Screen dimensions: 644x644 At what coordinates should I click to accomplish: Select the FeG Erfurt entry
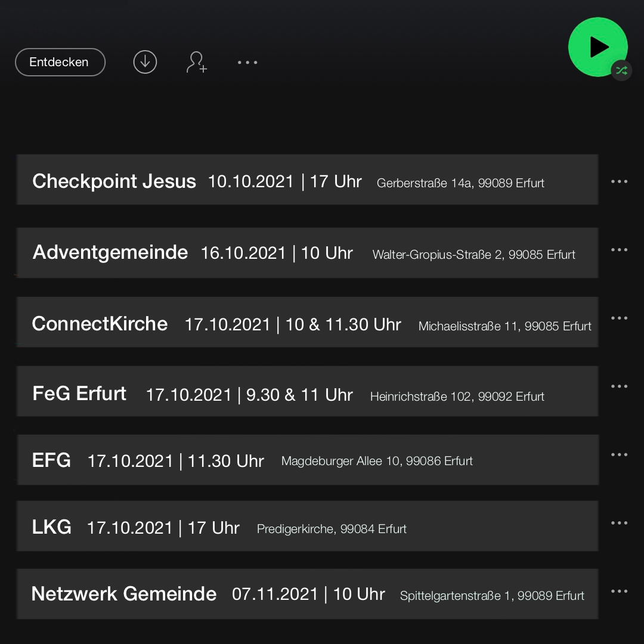(x=307, y=391)
